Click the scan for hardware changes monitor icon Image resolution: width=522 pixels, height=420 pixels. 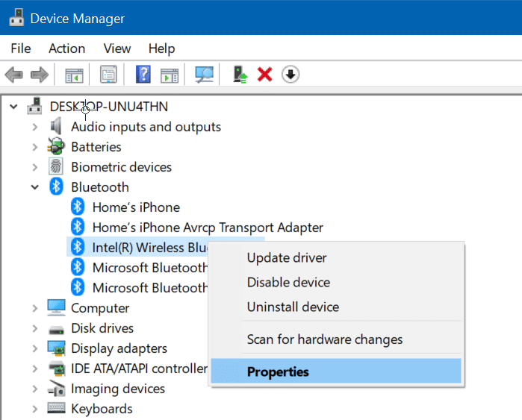(204, 75)
